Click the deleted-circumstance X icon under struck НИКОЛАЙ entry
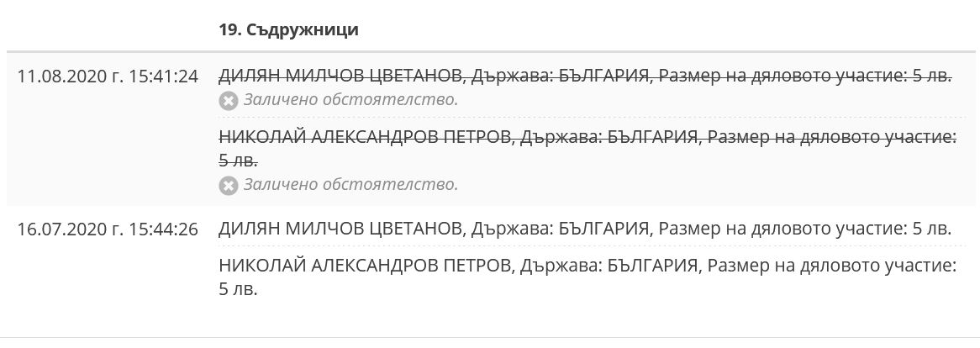980x348 pixels. [x=228, y=185]
